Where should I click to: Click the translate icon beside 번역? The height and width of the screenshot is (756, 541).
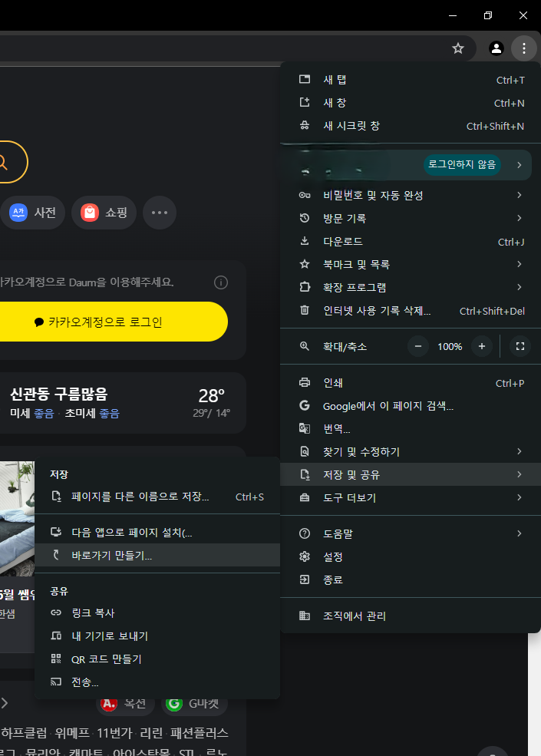(x=305, y=428)
